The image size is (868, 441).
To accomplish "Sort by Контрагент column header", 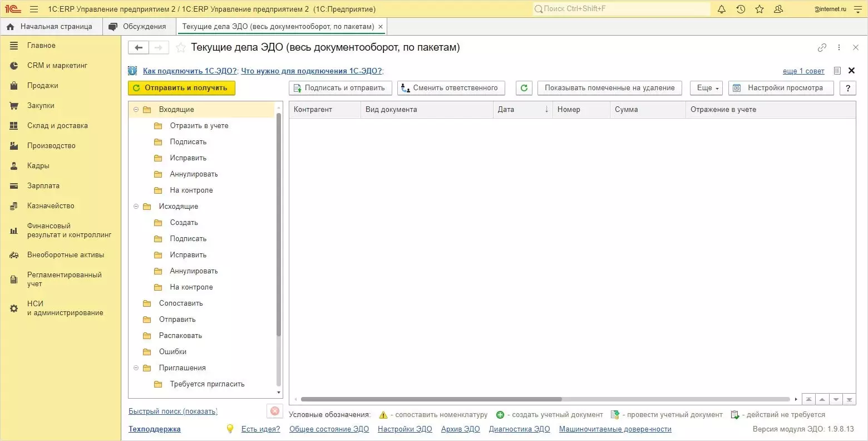I will coord(325,110).
